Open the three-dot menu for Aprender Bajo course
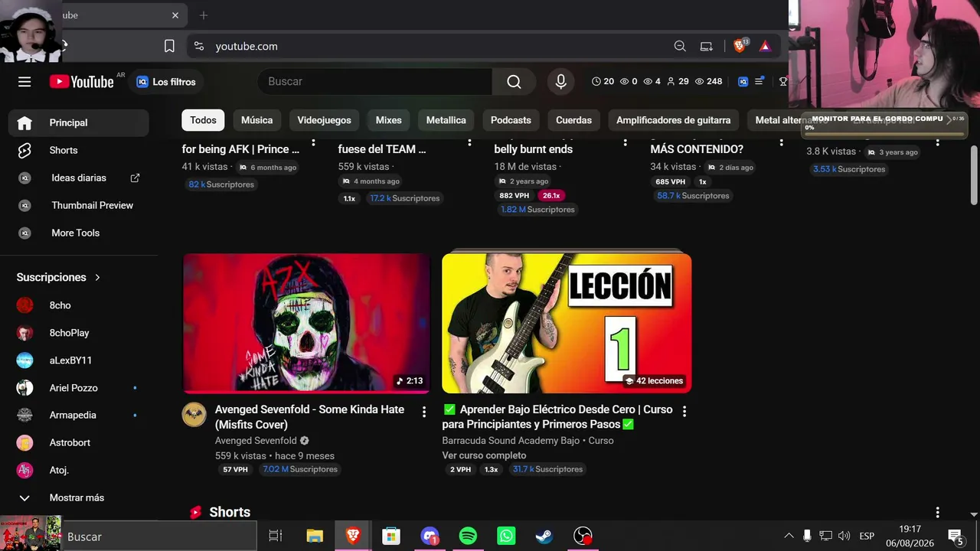 [684, 412]
